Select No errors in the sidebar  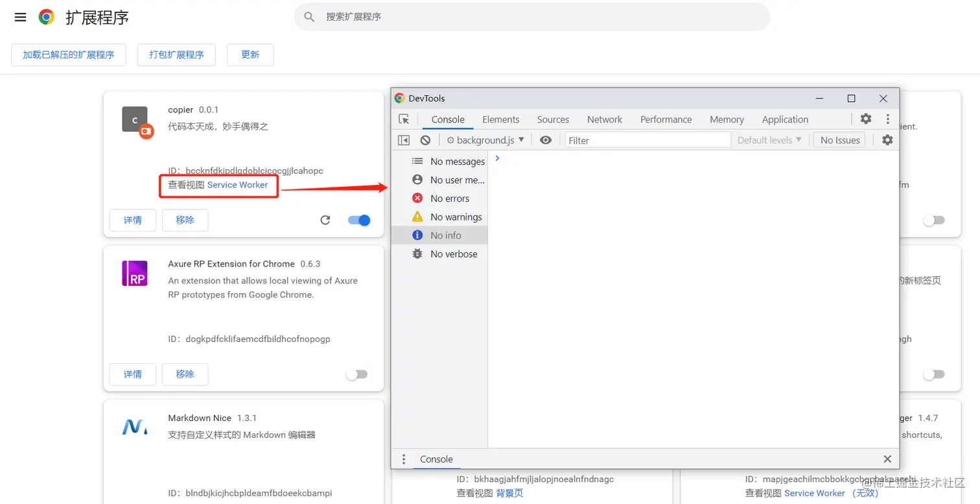click(439, 198)
